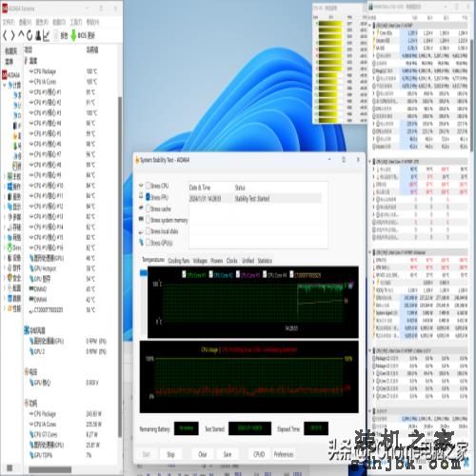The width and height of the screenshot is (476, 476).
Task: Open the AIDA64 favorites person icon
Action: tap(38, 35)
